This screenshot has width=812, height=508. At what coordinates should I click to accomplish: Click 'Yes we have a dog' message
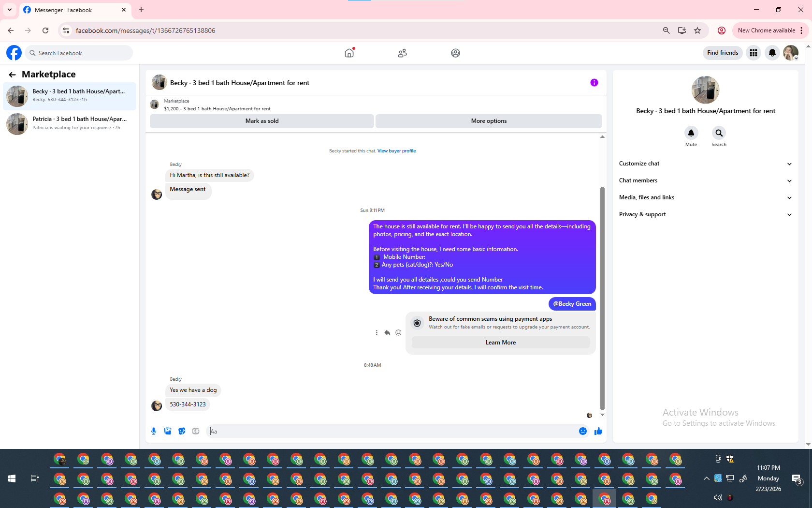pos(193,390)
